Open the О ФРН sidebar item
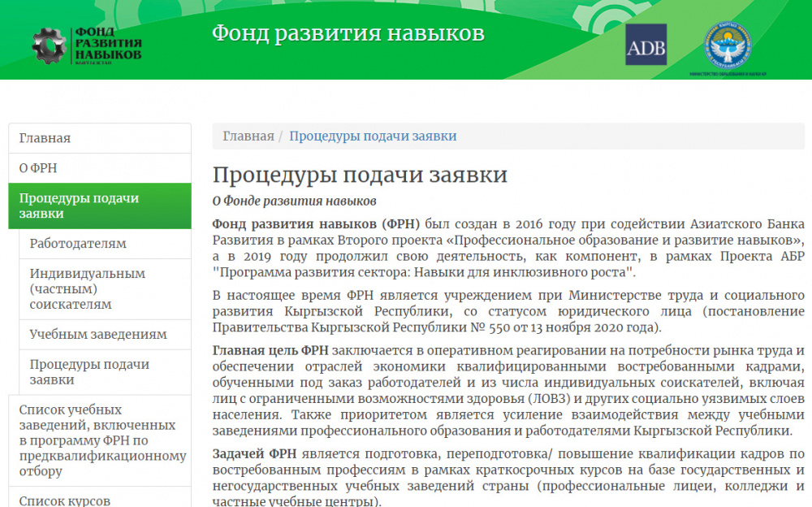This screenshot has height=507, width=812. click(38, 168)
